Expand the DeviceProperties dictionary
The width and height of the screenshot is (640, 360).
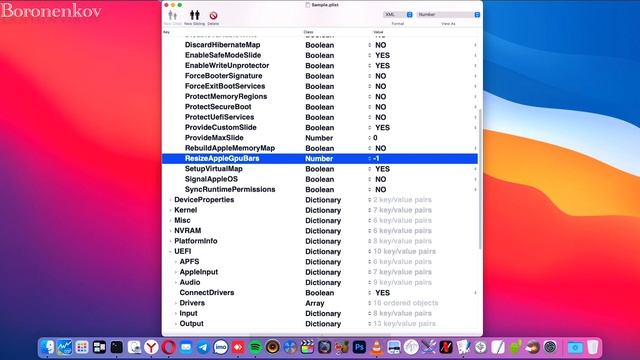coord(170,200)
